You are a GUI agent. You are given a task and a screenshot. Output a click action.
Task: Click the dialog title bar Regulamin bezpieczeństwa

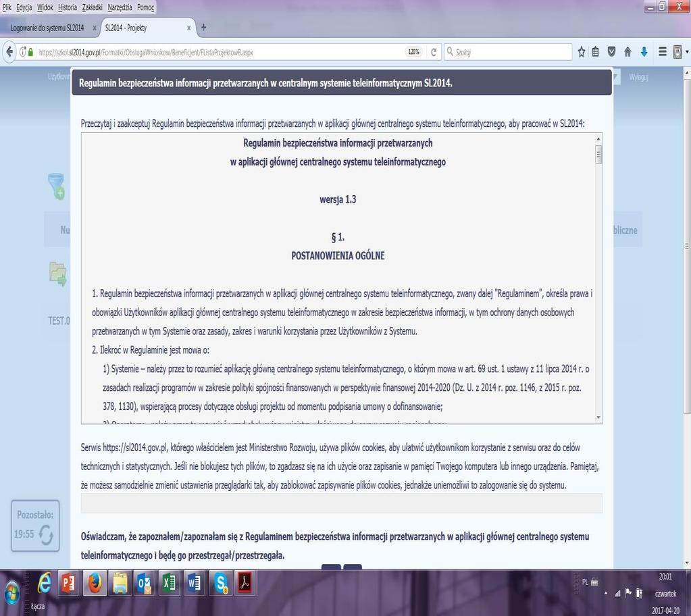342,83
